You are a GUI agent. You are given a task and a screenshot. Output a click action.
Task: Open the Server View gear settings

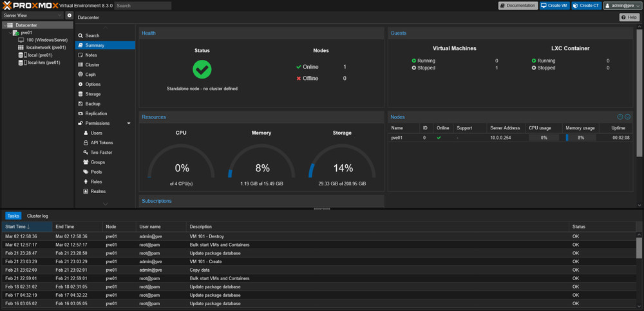[70, 15]
